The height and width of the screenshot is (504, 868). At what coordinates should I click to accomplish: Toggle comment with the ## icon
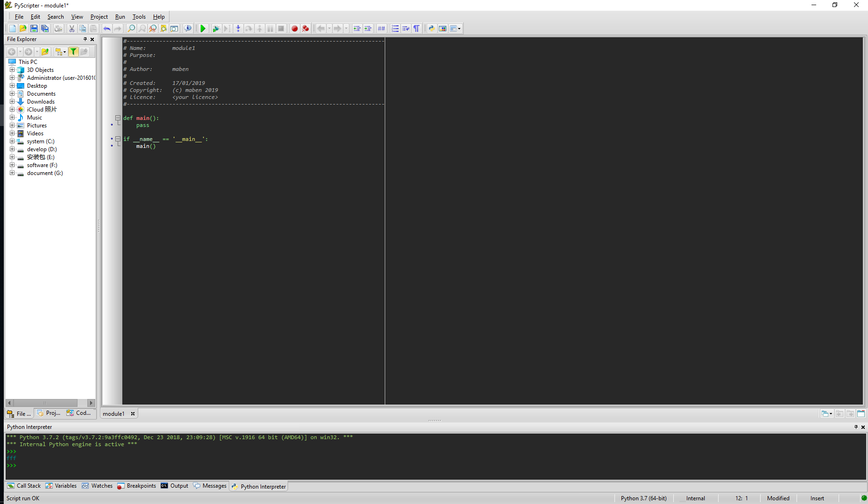point(381,28)
